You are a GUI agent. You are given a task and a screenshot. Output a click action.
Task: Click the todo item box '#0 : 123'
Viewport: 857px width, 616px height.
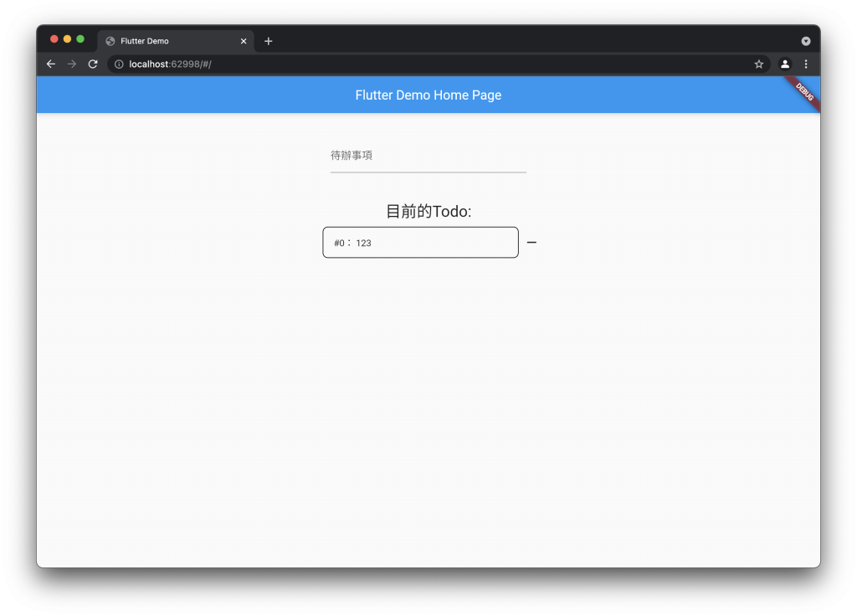pos(420,243)
